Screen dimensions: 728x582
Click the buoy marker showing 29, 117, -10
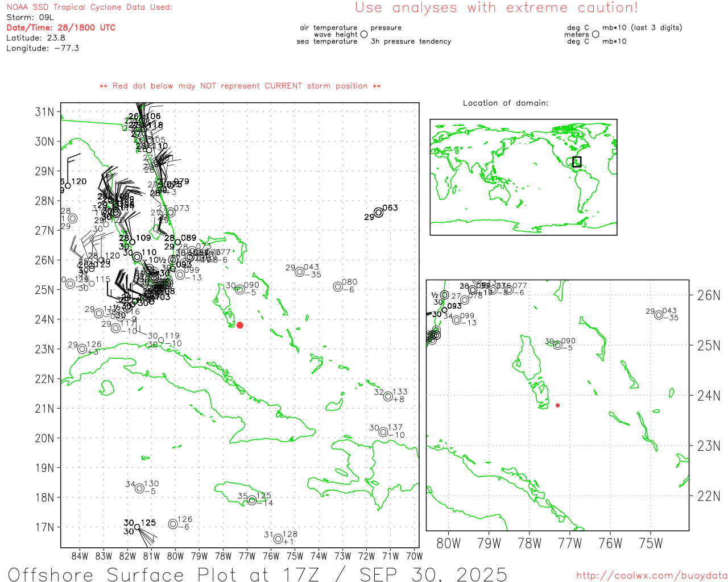tap(116, 328)
